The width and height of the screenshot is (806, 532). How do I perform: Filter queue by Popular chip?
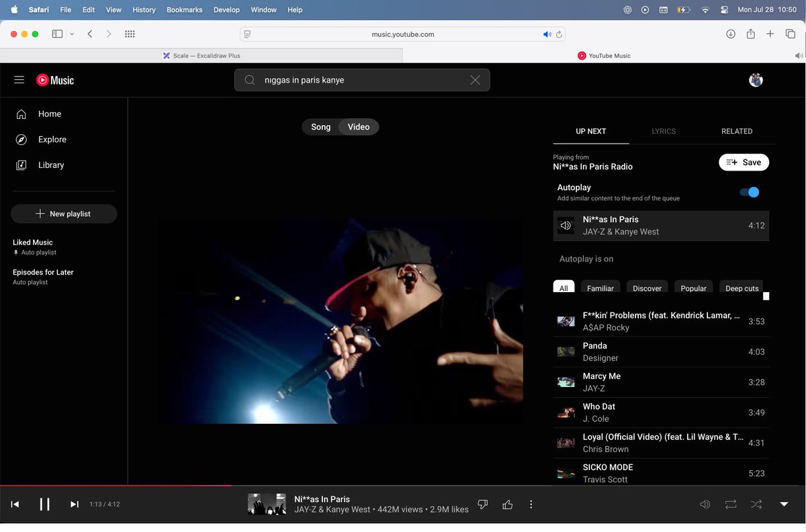(x=694, y=288)
